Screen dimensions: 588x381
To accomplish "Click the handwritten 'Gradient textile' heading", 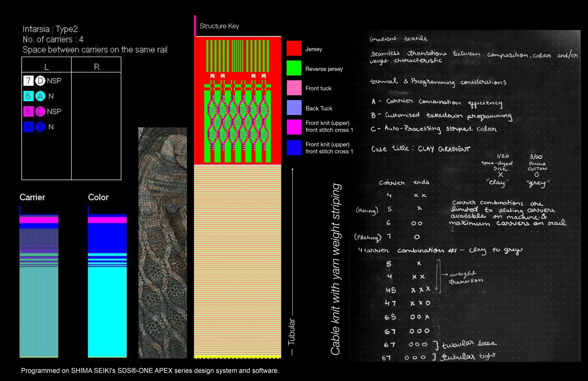I will tap(398, 39).
